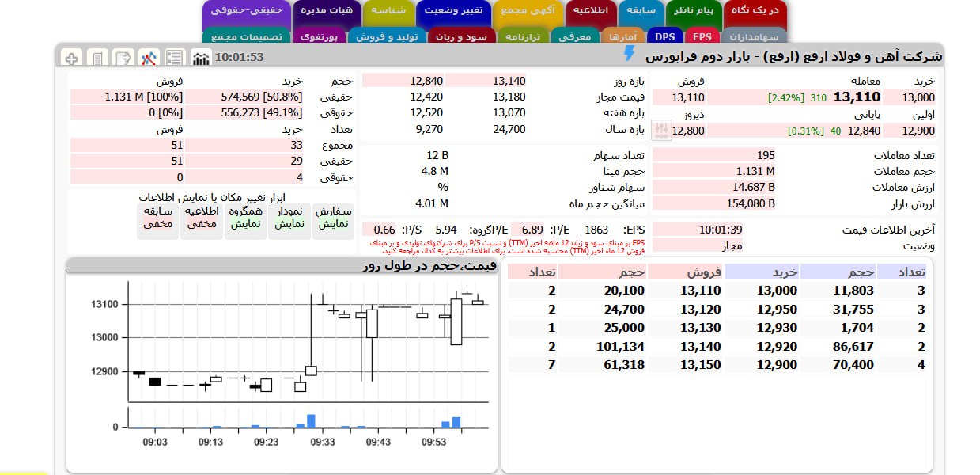
Task: Open the سهامداران tab
Action: [754, 36]
